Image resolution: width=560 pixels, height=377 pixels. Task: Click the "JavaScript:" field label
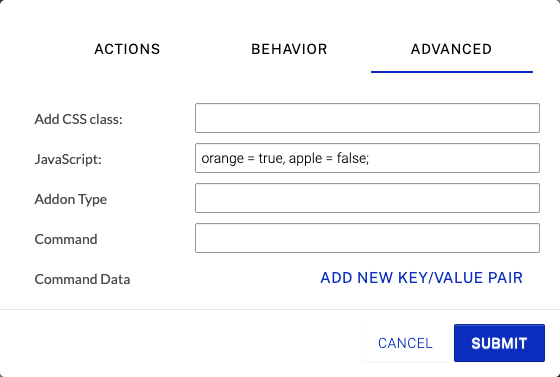pos(68,159)
